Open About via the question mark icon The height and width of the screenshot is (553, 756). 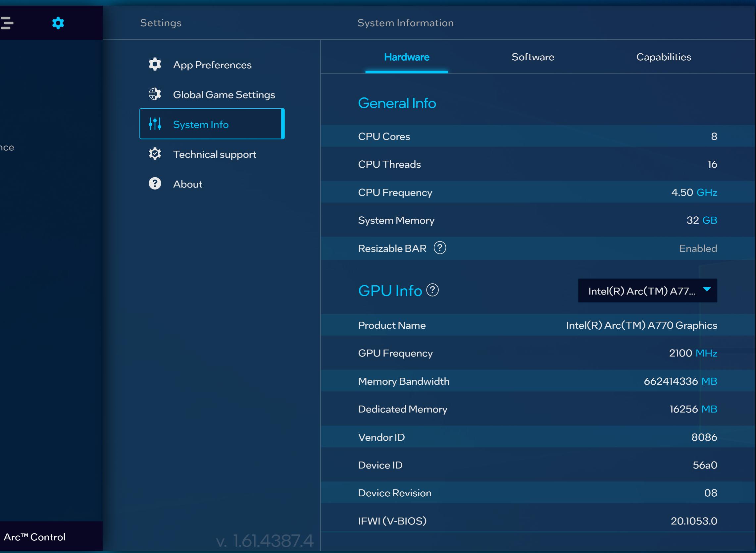[x=155, y=183]
